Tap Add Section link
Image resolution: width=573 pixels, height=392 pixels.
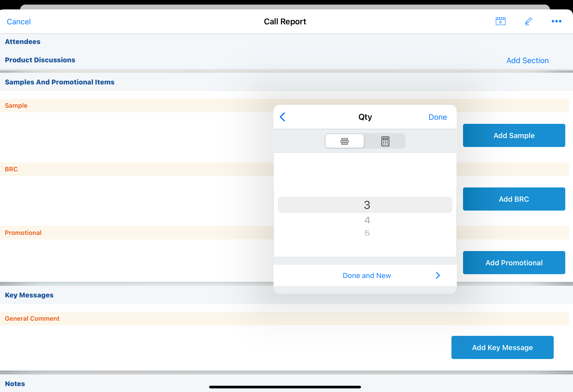(527, 60)
